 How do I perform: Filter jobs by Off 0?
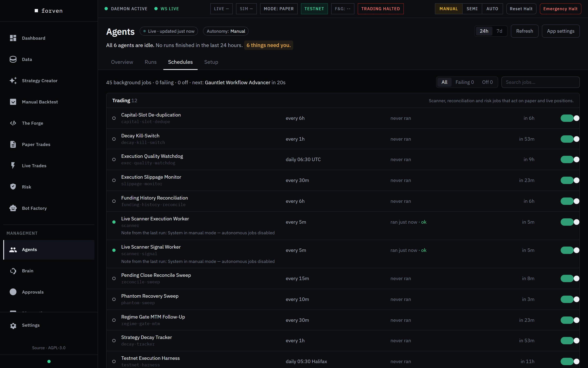pyautogui.click(x=487, y=82)
